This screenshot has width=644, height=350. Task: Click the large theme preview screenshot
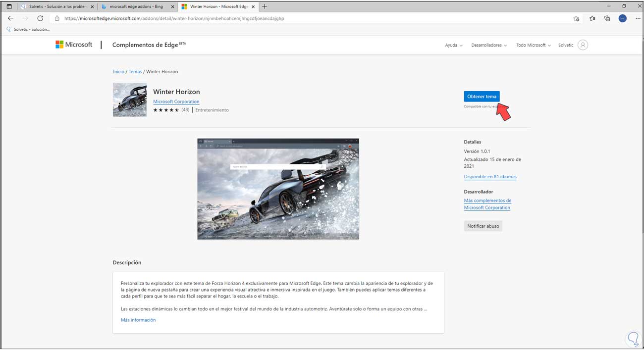pos(278,189)
